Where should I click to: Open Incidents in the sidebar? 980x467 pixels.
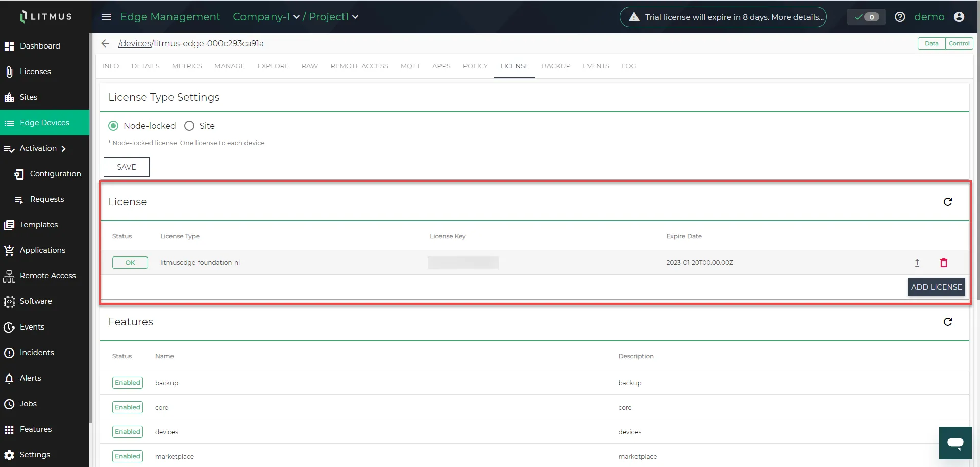coord(44,353)
